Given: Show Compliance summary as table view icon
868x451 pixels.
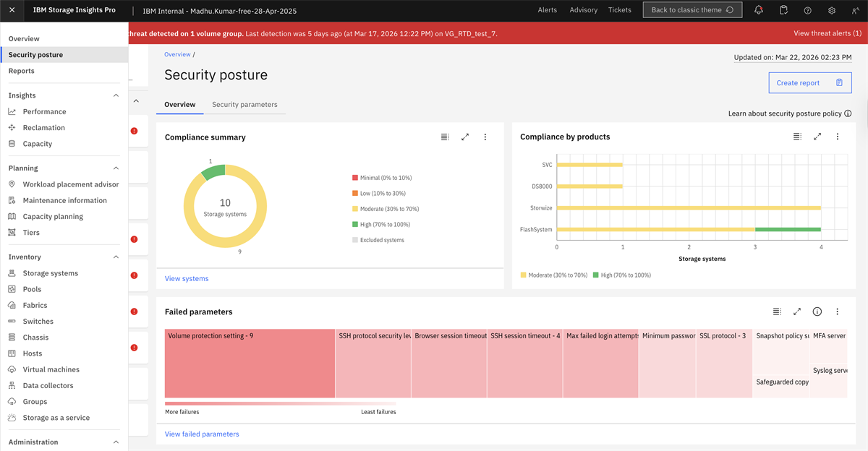Looking at the screenshot, I should click(445, 137).
